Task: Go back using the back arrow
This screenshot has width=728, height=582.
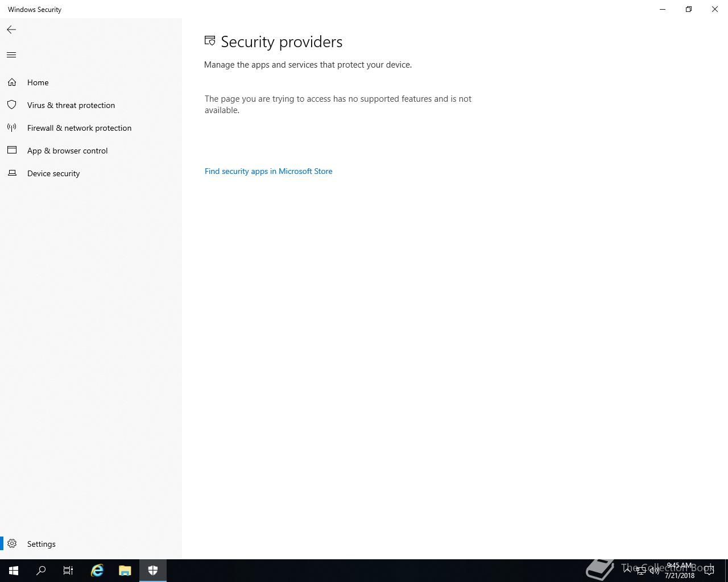Action: (11, 30)
